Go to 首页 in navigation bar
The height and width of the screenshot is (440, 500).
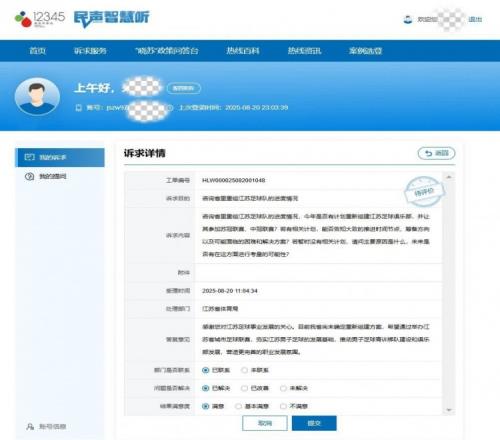37,51
